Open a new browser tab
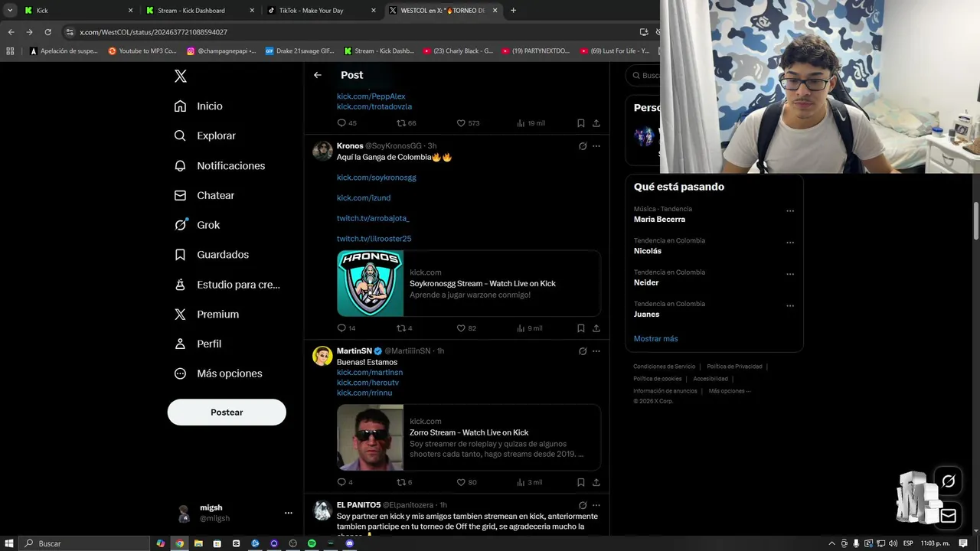The image size is (980, 551). pos(513,11)
